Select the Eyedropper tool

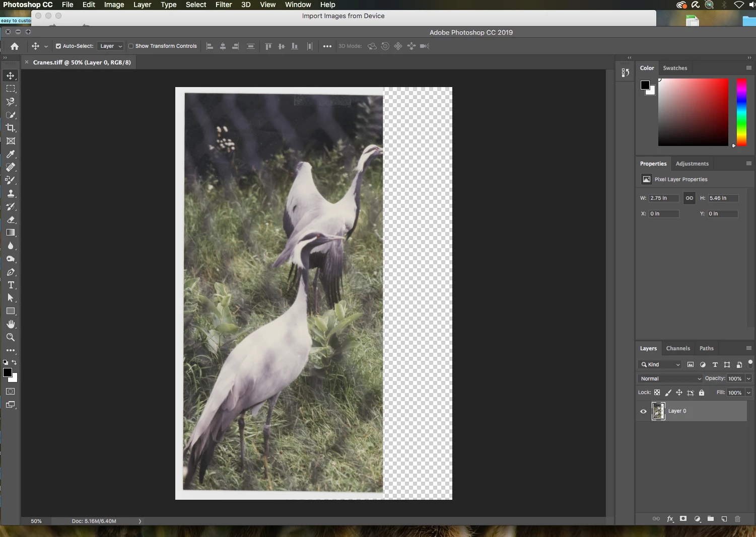click(11, 154)
